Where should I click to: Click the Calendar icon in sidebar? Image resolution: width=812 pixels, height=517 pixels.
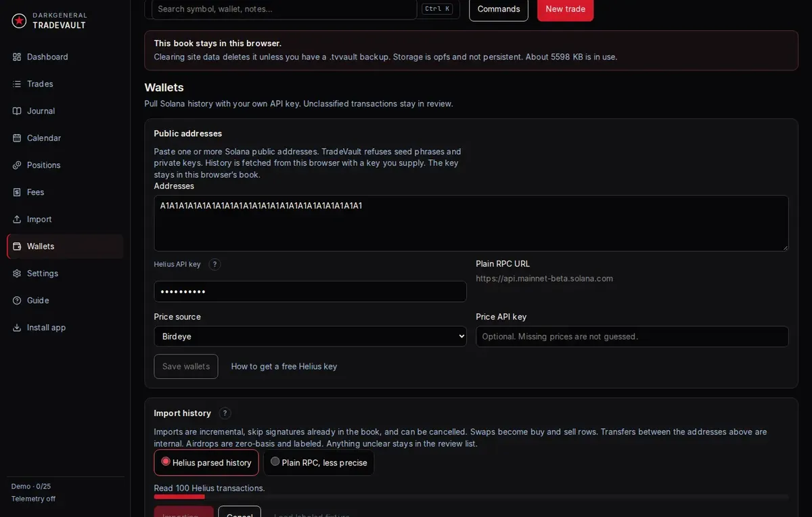click(17, 138)
